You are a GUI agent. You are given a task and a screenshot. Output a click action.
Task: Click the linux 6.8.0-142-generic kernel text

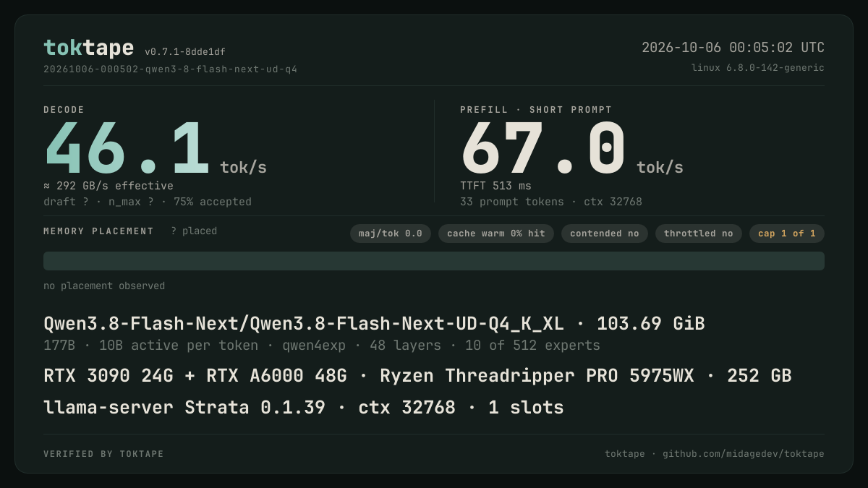point(758,68)
